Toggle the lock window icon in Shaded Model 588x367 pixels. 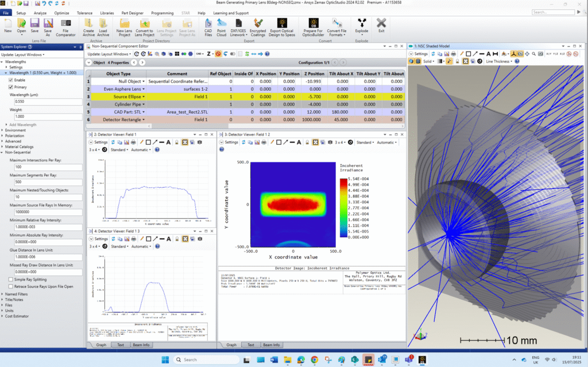[x=457, y=61]
